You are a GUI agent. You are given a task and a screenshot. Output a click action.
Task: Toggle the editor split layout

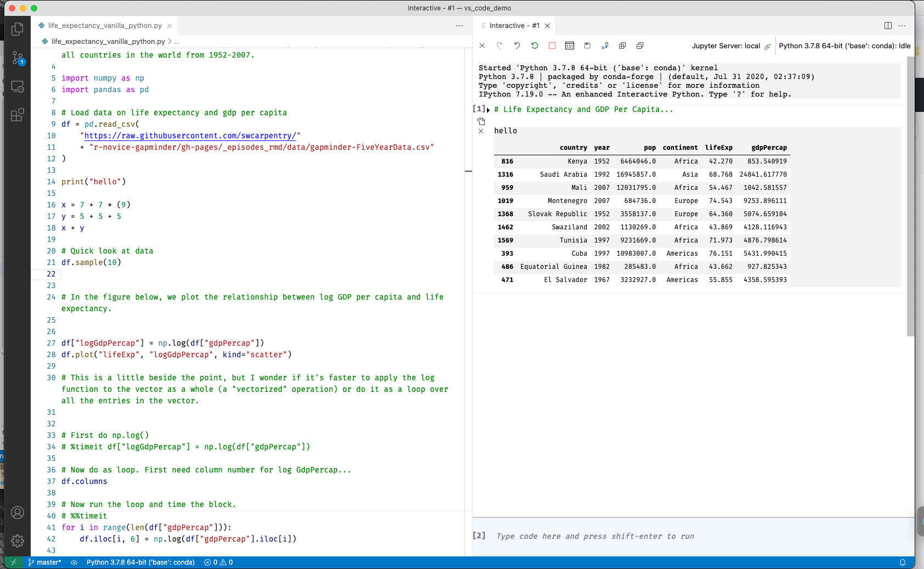(x=886, y=25)
